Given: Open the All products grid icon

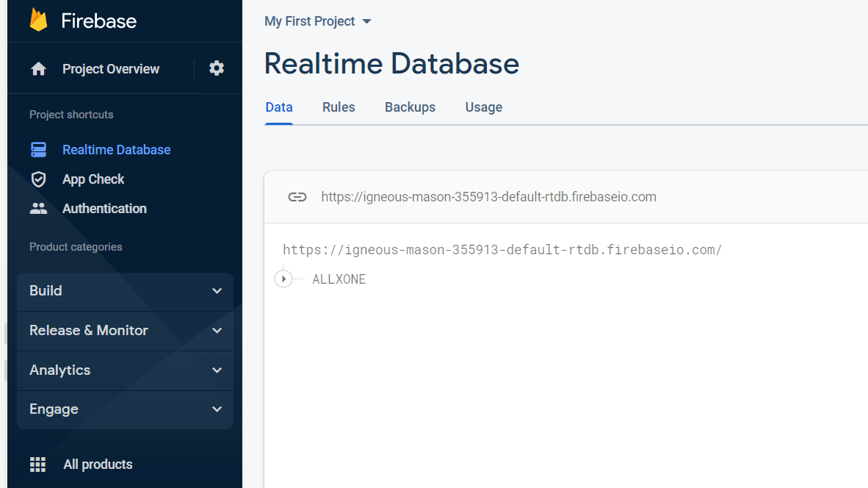Looking at the screenshot, I should 37,464.
